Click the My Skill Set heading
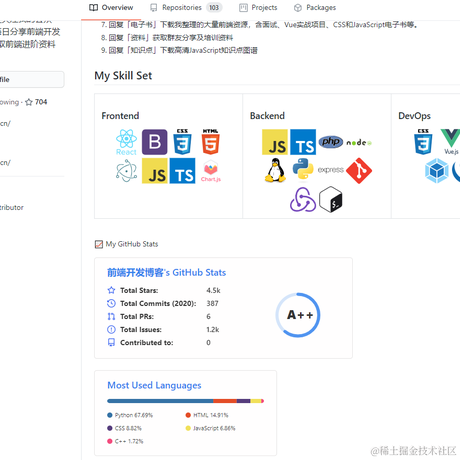The height and width of the screenshot is (460, 460). (x=123, y=76)
